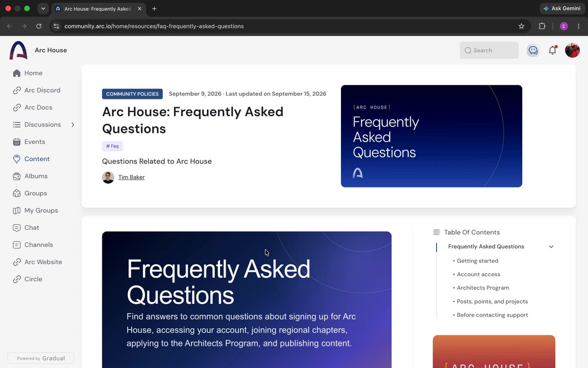Click the browser address bar URL
Image resolution: width=588 pixels, height=368 pixels.
(x=154, y=26)
